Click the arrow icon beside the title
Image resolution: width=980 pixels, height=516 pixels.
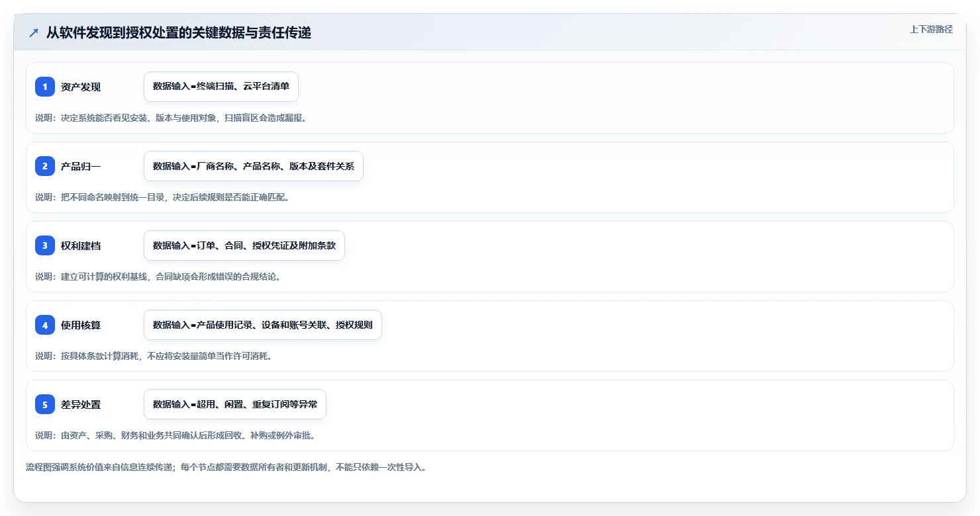coord(34,32)
